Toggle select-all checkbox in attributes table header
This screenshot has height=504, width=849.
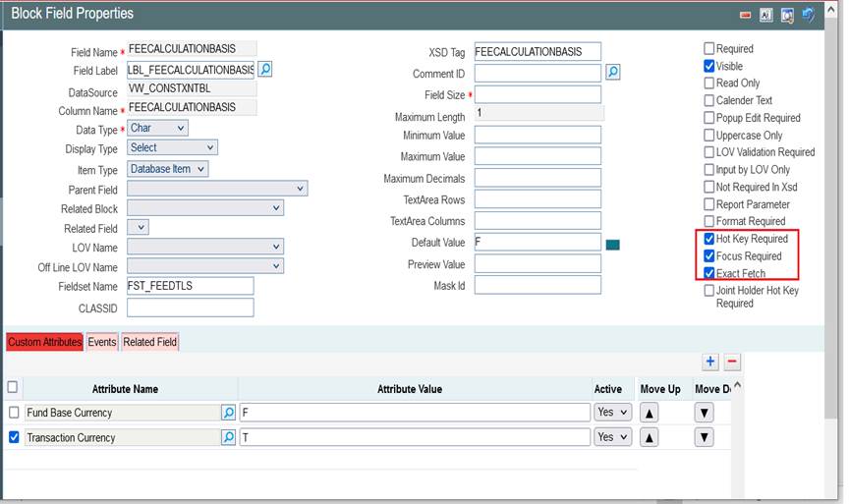pos(13,386)
